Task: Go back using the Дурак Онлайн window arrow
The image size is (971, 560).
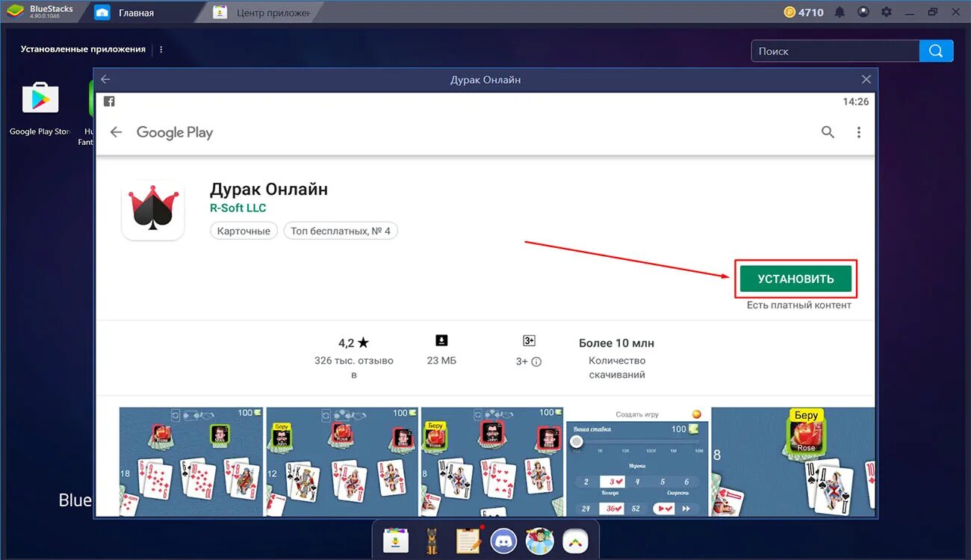Action: (105, 79)
